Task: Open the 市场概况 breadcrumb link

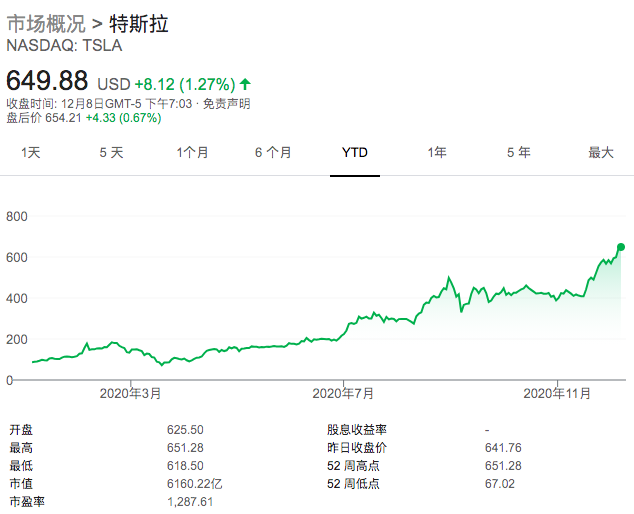Action: point(46,23)
